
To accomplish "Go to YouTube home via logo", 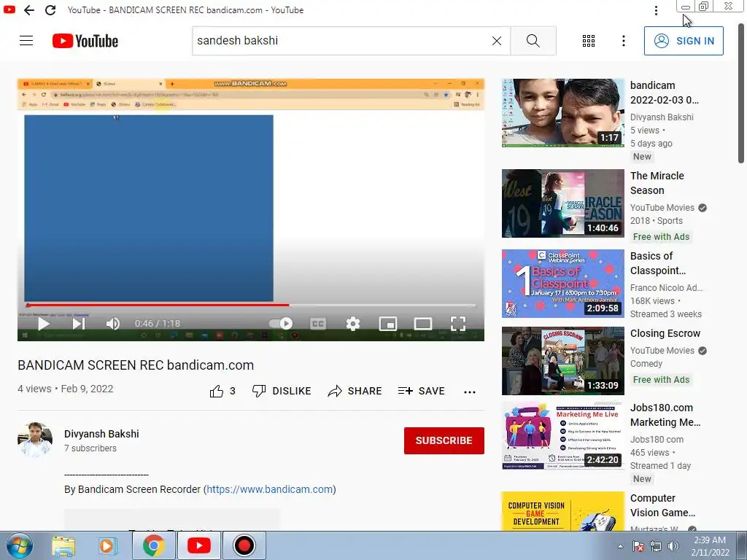I will [85, 41].
